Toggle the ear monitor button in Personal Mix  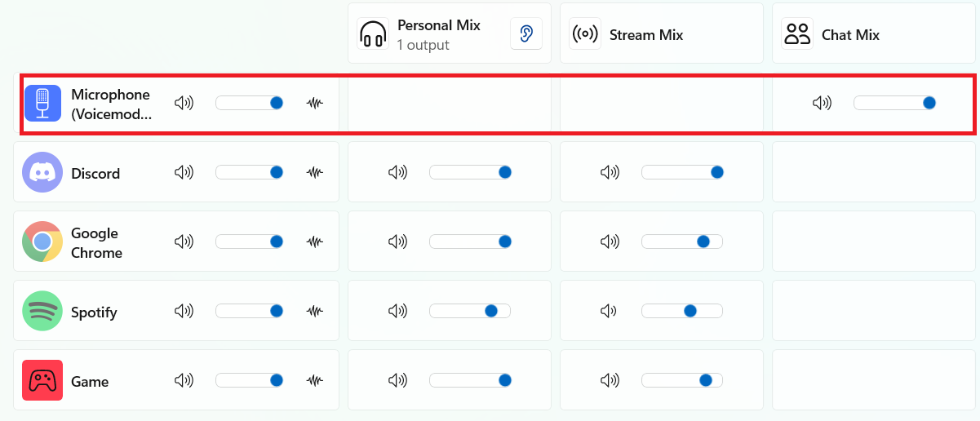tap(526, 34)
